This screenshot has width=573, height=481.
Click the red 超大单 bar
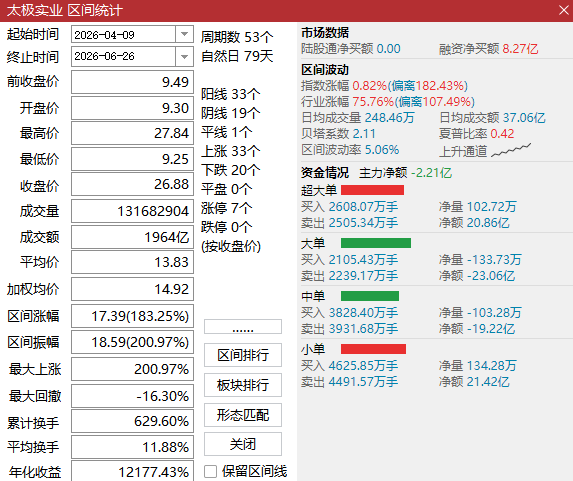(x=372, y=190)
